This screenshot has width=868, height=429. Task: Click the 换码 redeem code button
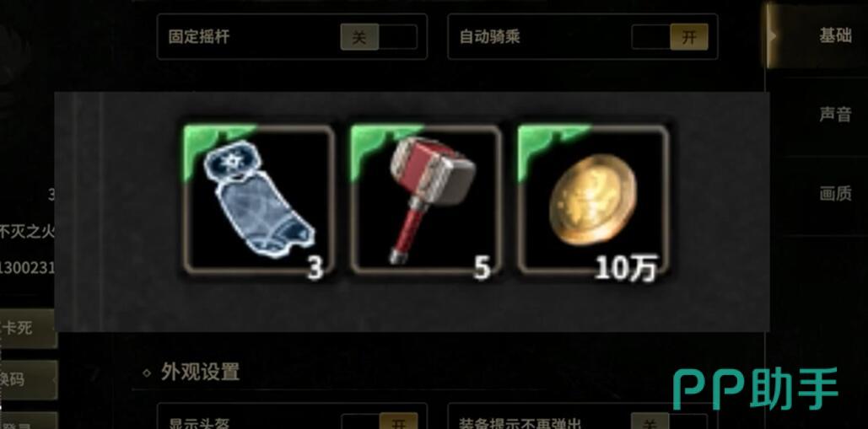coord(28,380)
